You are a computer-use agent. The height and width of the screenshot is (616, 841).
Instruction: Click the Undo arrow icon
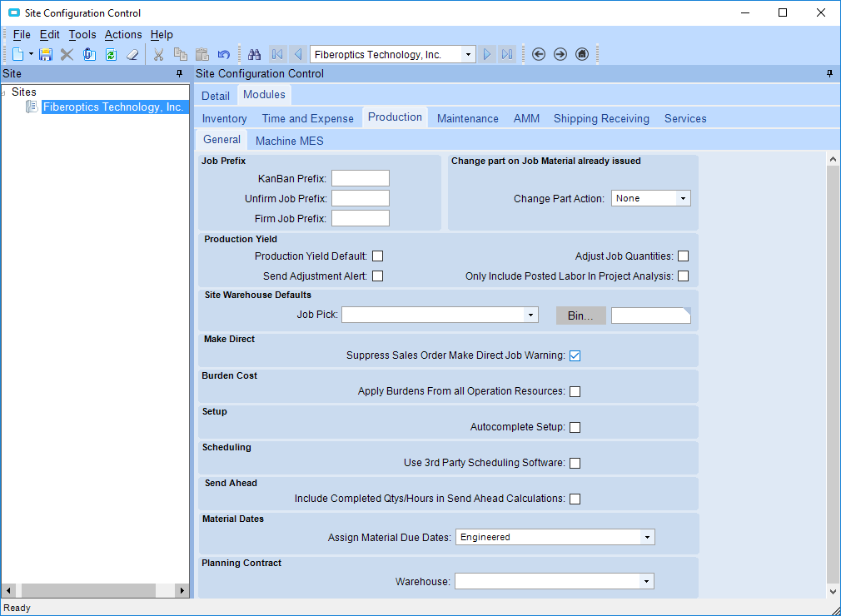point(224,54)
